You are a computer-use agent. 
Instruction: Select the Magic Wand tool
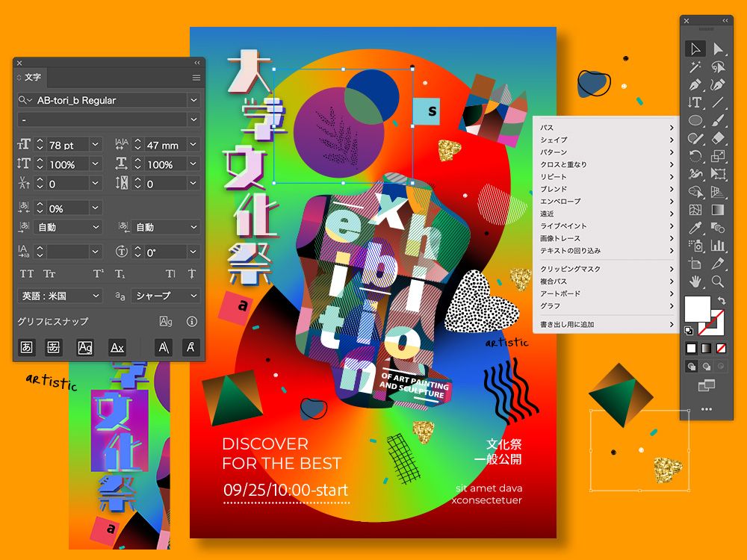[695, 67]
